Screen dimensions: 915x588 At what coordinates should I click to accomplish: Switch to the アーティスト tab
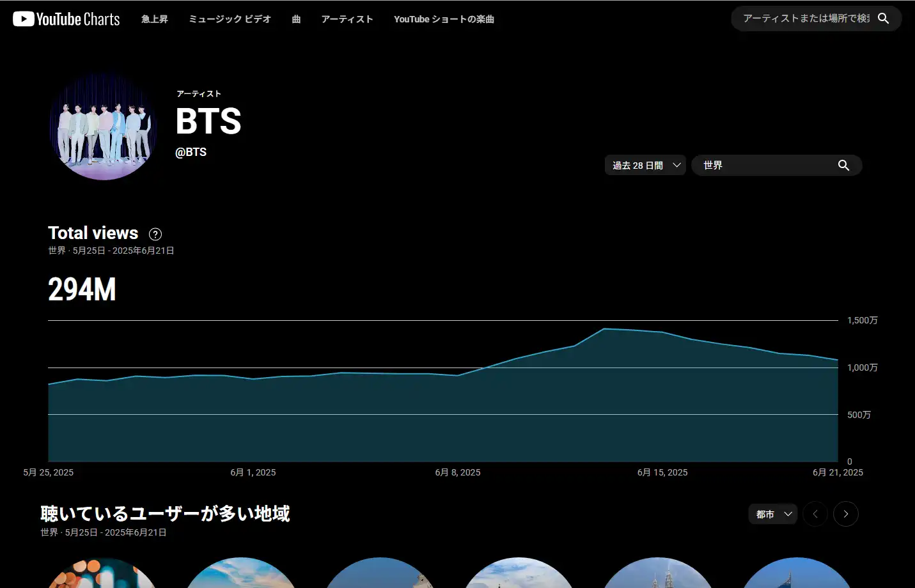coord(347,19)
